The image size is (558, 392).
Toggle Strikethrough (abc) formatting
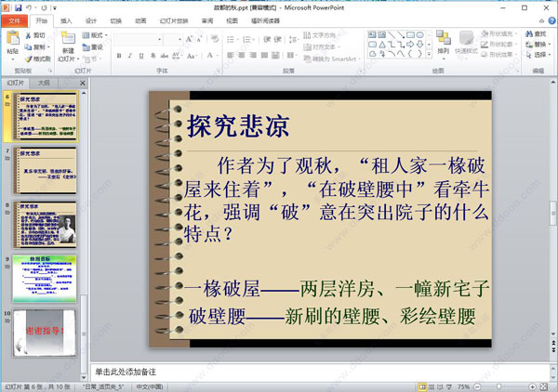tap(164, 56)
